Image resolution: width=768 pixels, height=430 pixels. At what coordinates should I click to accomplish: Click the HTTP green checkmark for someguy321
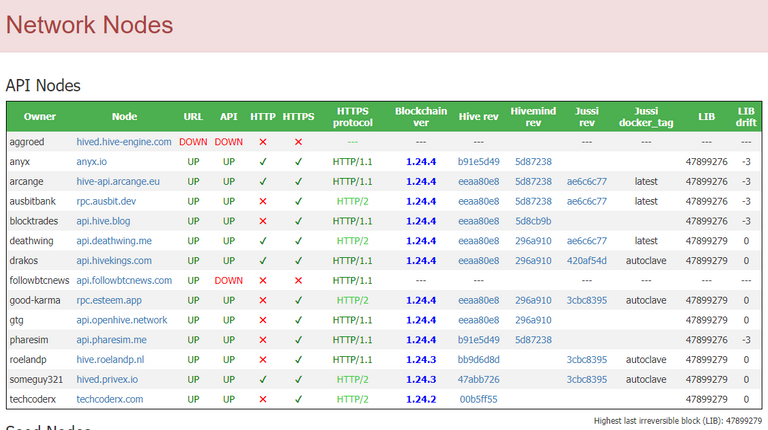coord(263,380)
